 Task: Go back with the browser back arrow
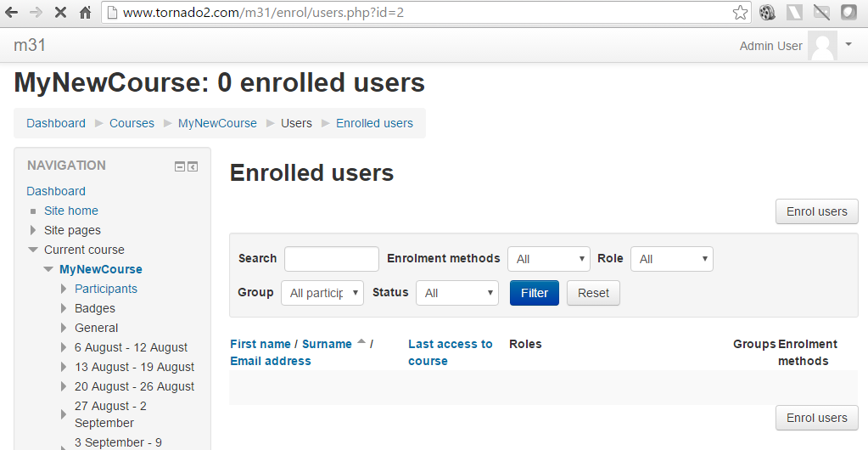pyautogui.click(x=11, y=12)
